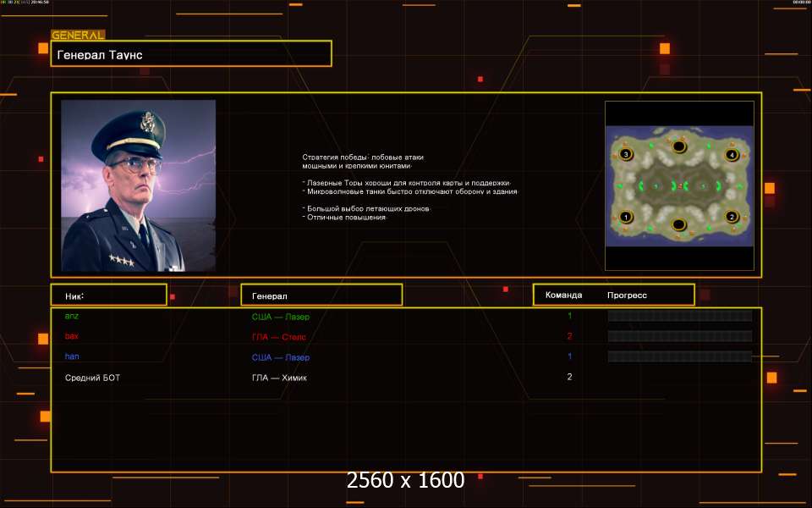Click start position 1 on minimap
The width and height of the screenshot is (812, 508).
pos(626,218)
